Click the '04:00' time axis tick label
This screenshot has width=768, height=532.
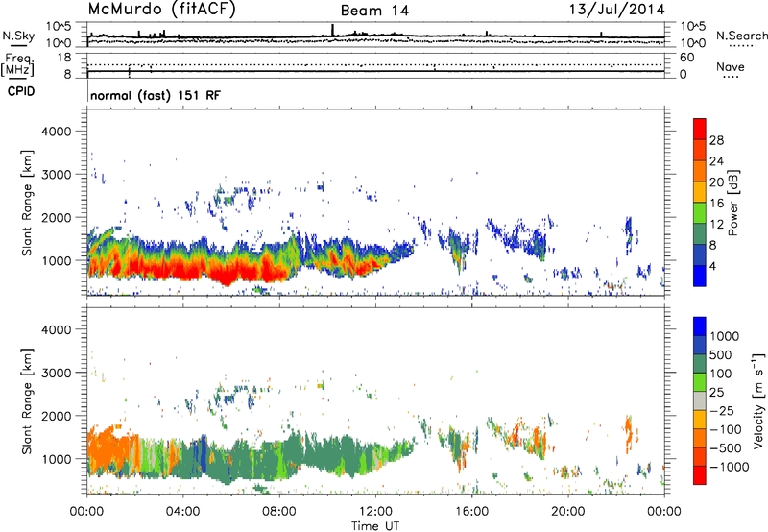[182, 512]
